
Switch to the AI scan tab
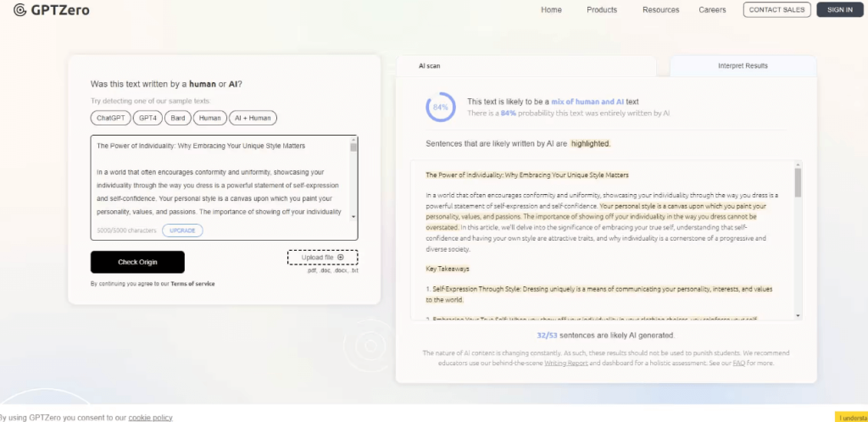[x=430, y=65]
